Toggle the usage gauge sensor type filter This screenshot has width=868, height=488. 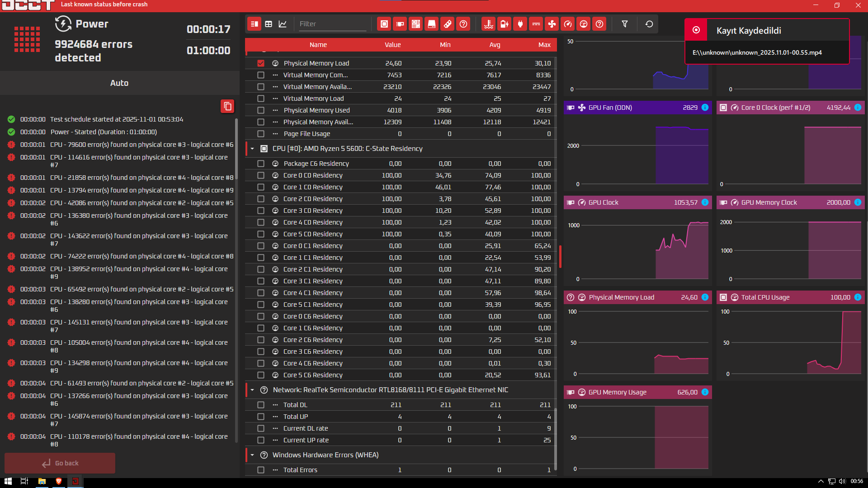584,24
